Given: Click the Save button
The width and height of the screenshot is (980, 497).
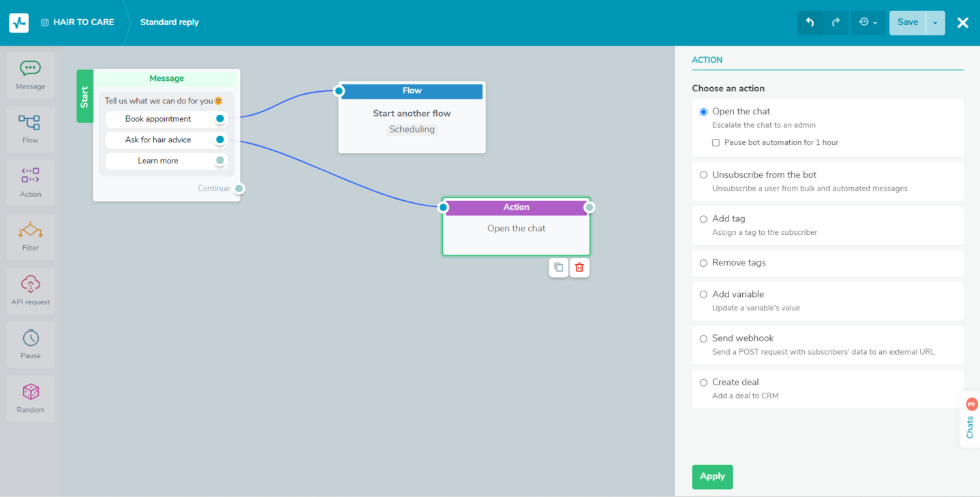Looking at the screenshot, I should pos(907,22).
